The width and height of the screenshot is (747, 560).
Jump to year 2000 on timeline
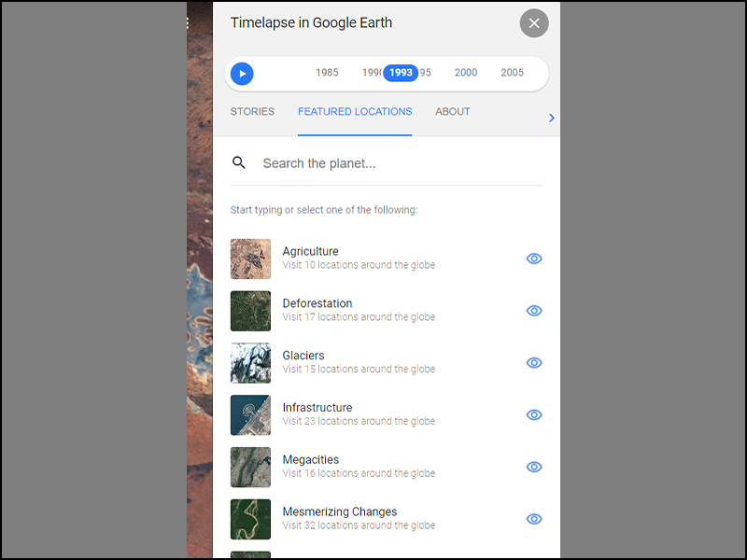point(466,73)
